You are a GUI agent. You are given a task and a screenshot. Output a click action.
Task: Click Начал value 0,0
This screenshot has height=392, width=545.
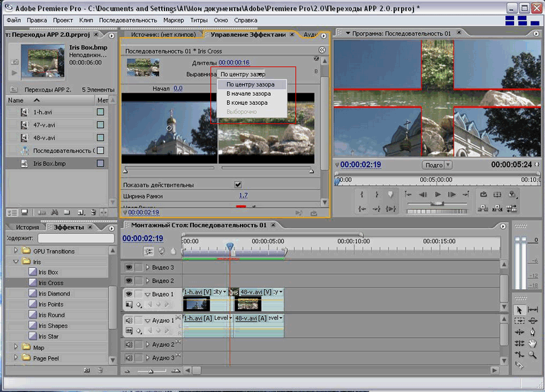coord(178,88)
